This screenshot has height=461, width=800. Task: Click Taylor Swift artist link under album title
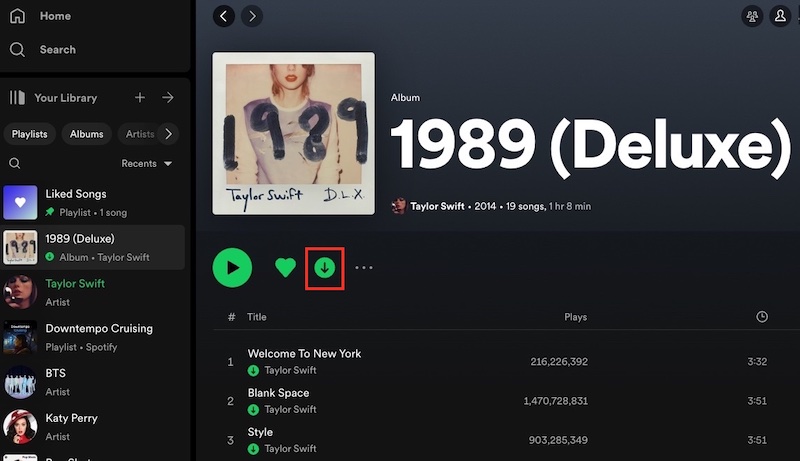437,206
